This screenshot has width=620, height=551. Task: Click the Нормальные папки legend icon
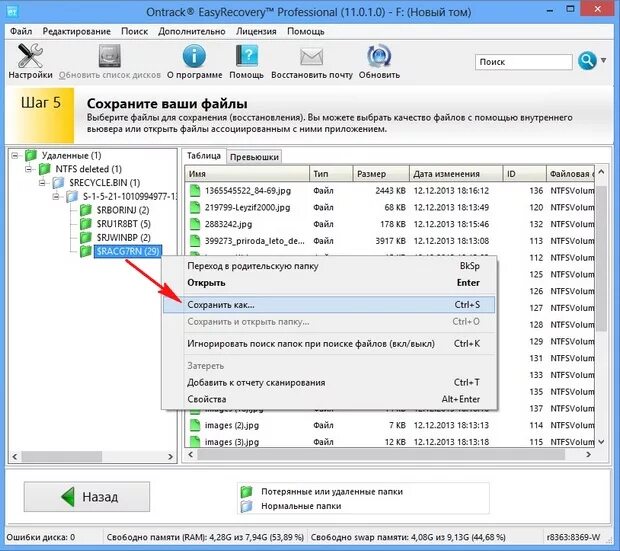tap(246, 506)
